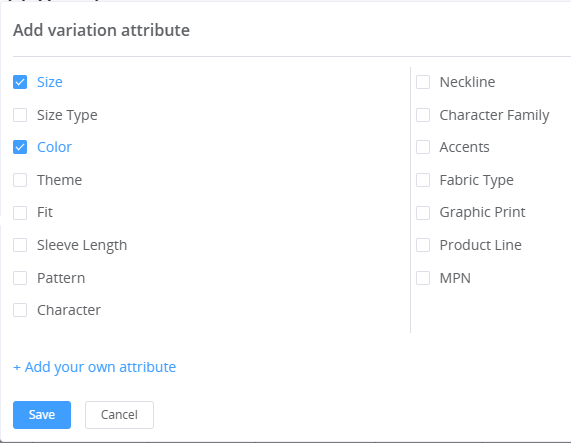Screen dimensions: 571x443
Task: Uncheck the Size attribute checkbox
Action: [20, 82]
